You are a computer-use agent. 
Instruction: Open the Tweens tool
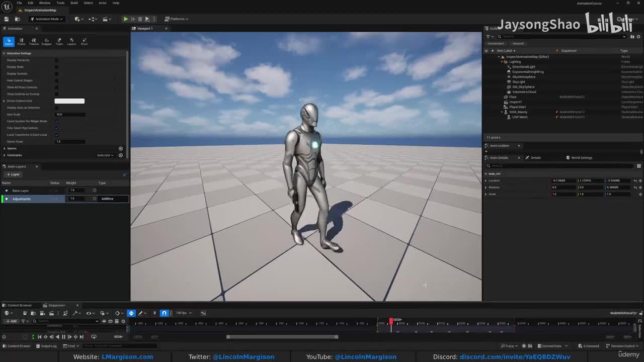(34, 42)
